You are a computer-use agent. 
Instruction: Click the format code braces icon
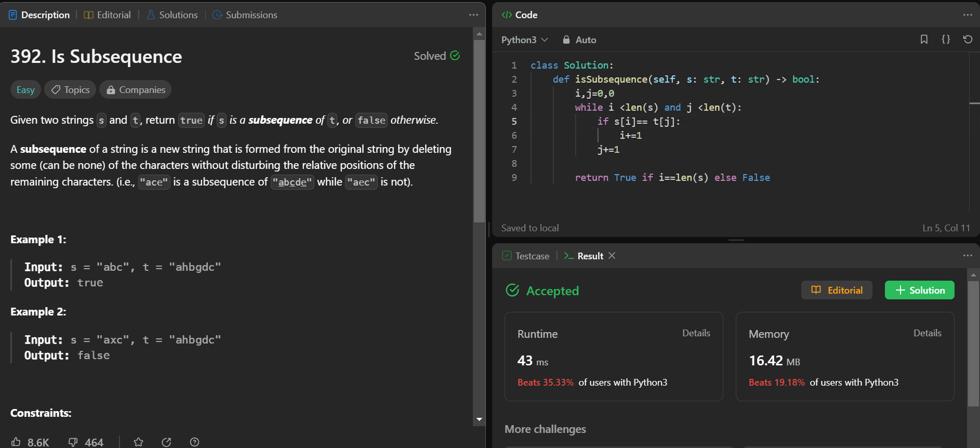pos(946,39)
